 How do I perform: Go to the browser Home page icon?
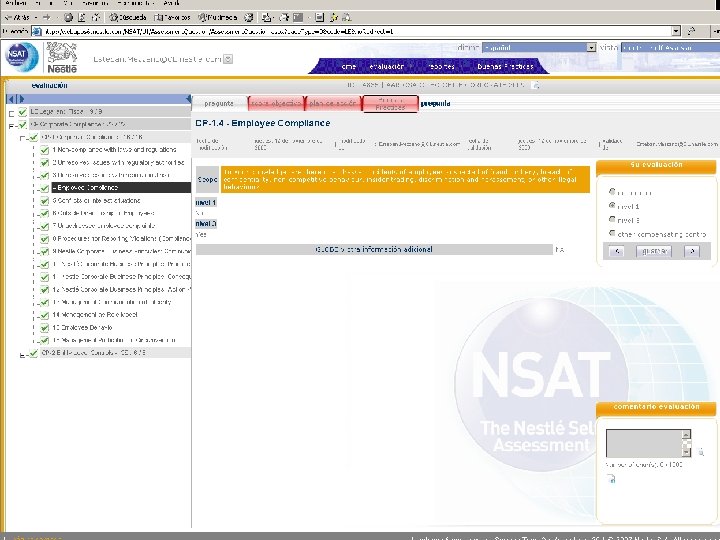(x=96, y=17)
